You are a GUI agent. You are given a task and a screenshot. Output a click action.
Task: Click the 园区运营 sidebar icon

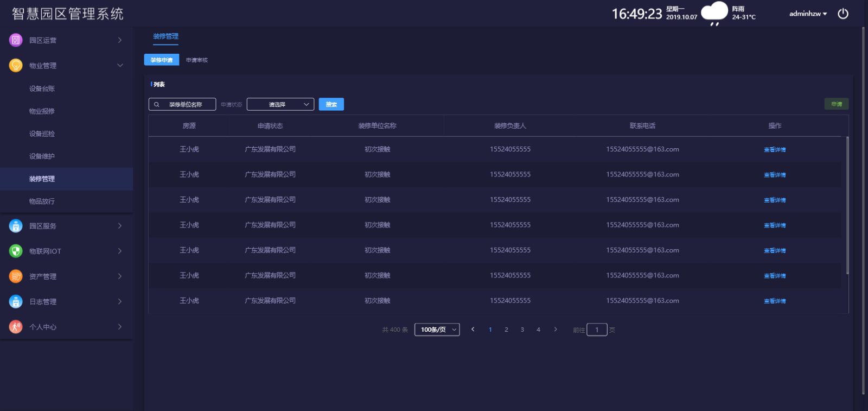pos(16,40)
